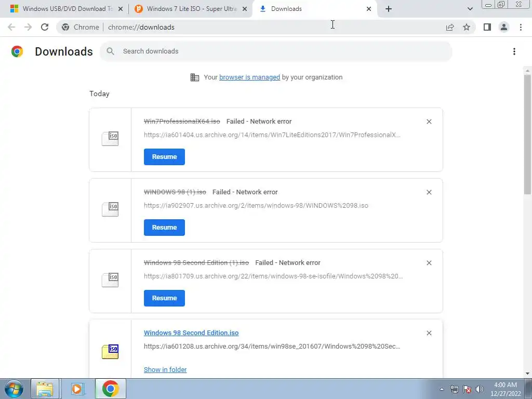The width and height of the screenshot is (532, 399).
Task: Reload the downloads page
Action: [45, 27]
